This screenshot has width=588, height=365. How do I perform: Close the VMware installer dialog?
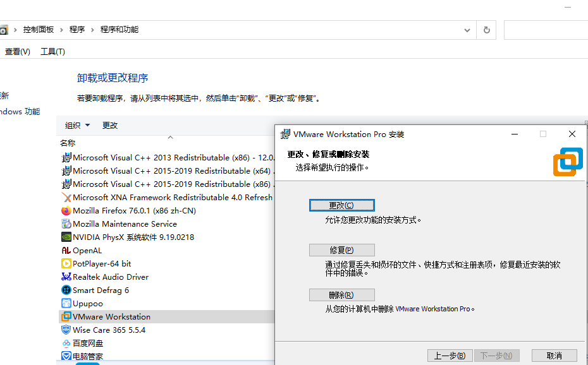click(x=572, y=134)
